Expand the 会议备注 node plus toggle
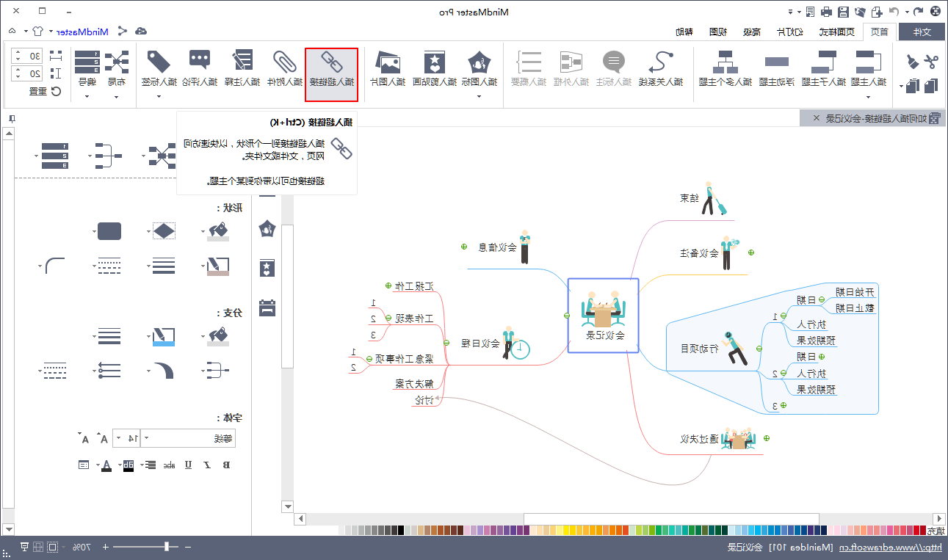 coord(751,253)
